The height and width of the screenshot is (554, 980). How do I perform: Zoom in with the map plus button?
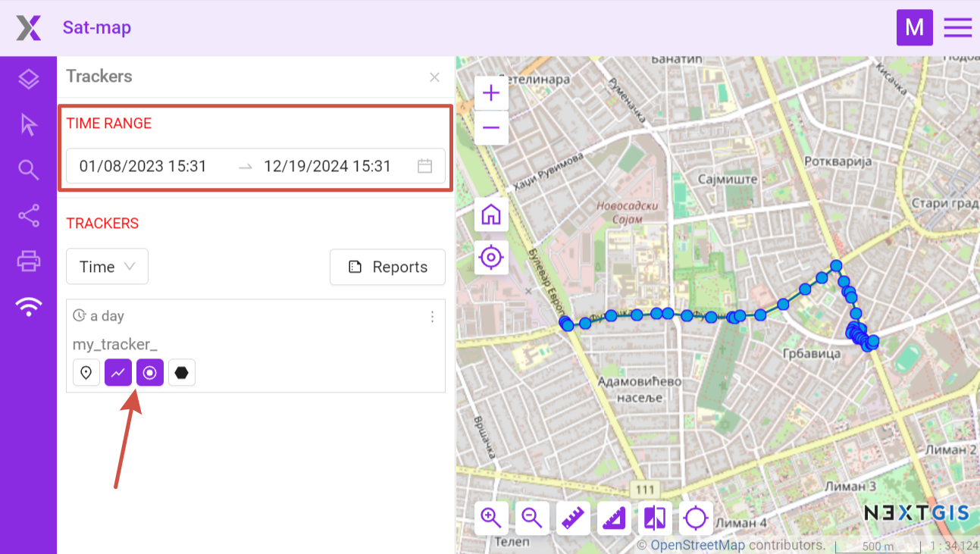(491, 93)
